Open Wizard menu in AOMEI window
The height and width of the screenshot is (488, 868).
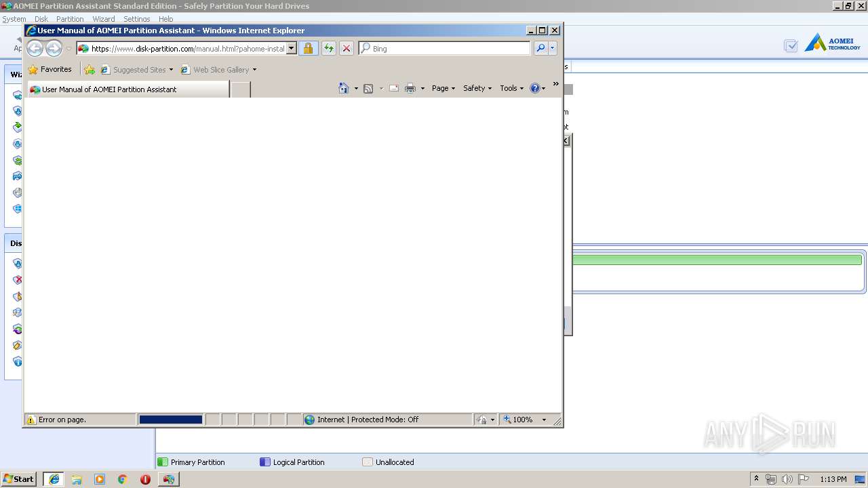104,19
